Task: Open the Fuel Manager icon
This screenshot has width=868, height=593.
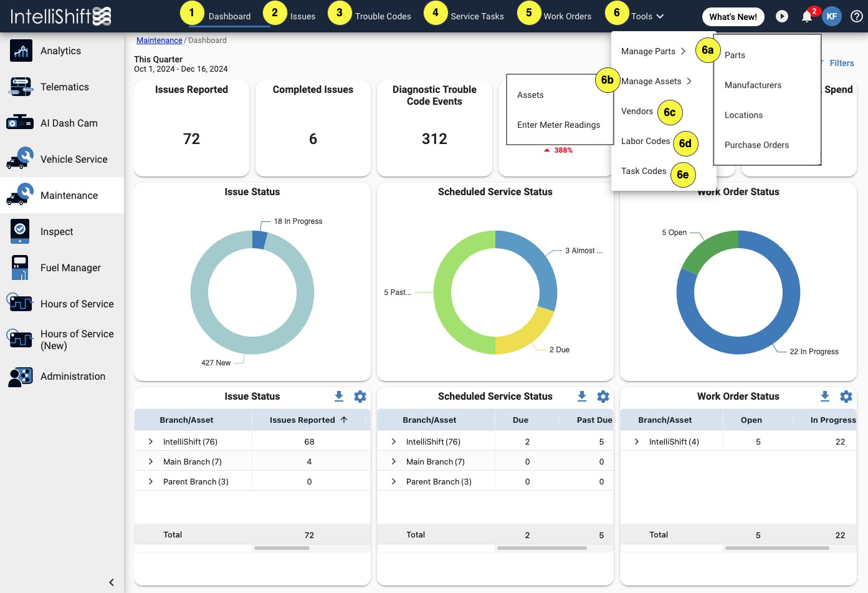Action: [20, 268]
